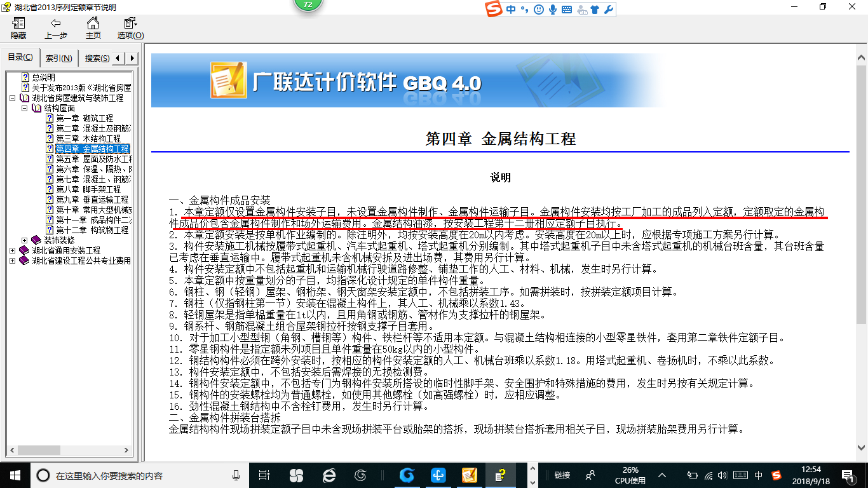Screen dimensions: 868x488
Task: Select the 装饰装修 book entry
Action: click(59, 240)
